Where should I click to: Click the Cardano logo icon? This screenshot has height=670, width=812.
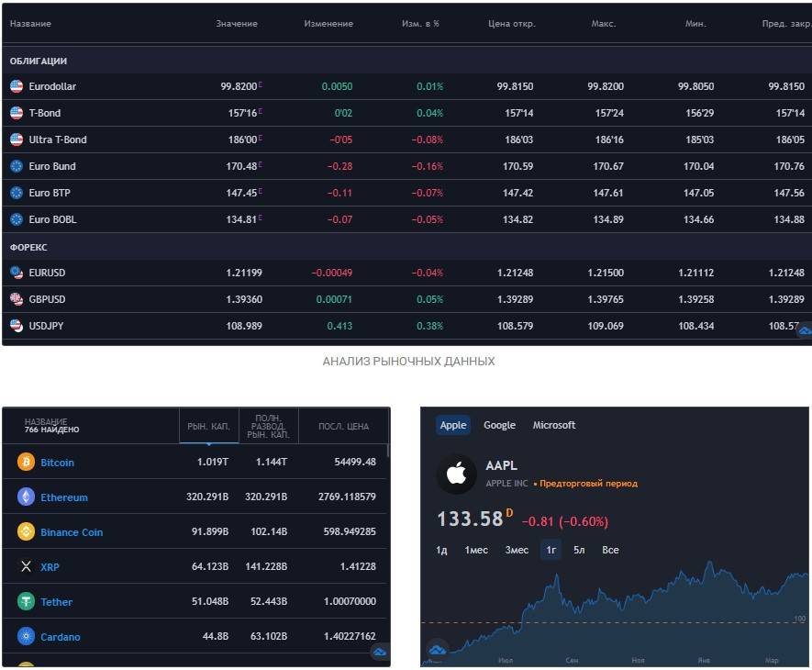[x=26, y=637]
